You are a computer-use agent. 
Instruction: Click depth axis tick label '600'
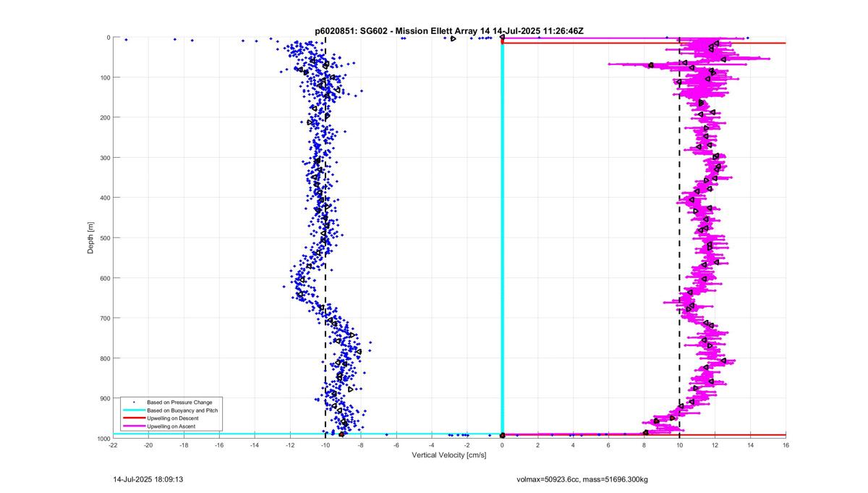tap(104, 278)
